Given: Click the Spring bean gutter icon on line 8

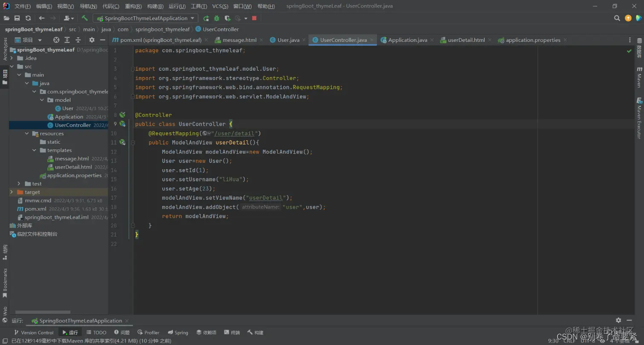Looking at the screenshot, I should pos(122,115).
